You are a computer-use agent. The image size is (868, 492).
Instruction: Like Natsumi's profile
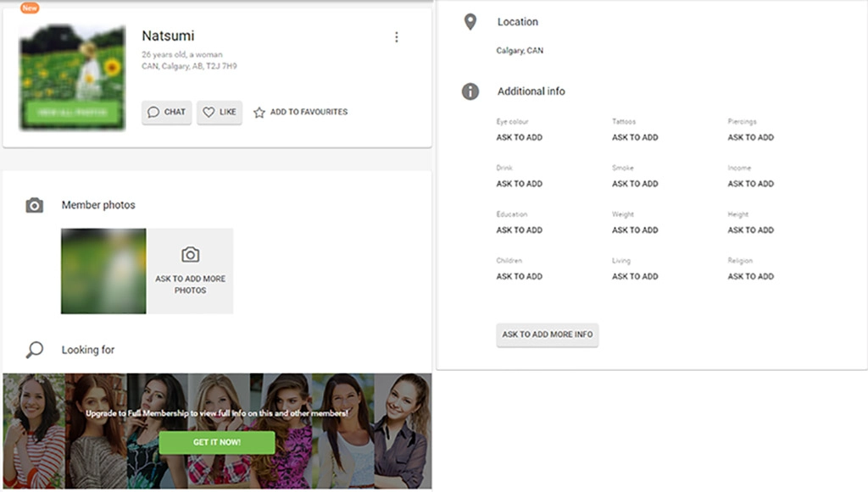(x=220, y=112)
